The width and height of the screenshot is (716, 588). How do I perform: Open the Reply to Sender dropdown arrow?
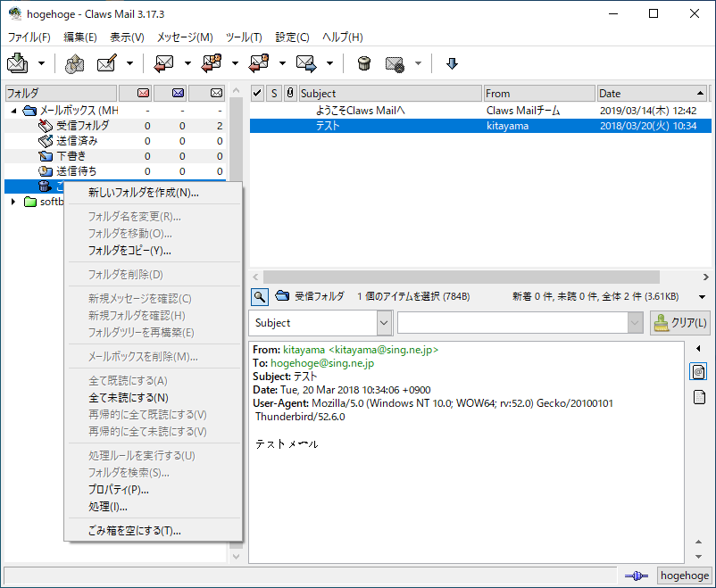pyautogui.click(x=283, y=63)
